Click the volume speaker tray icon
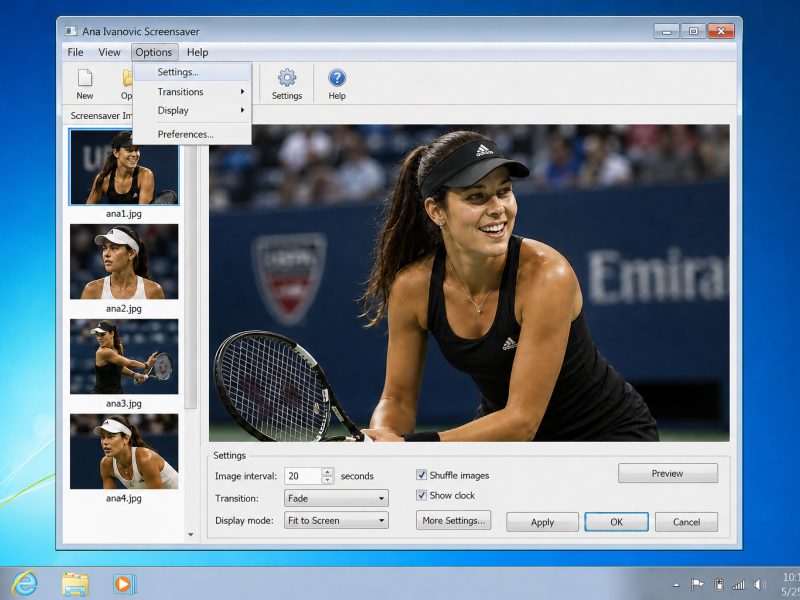 pos(760,585)
